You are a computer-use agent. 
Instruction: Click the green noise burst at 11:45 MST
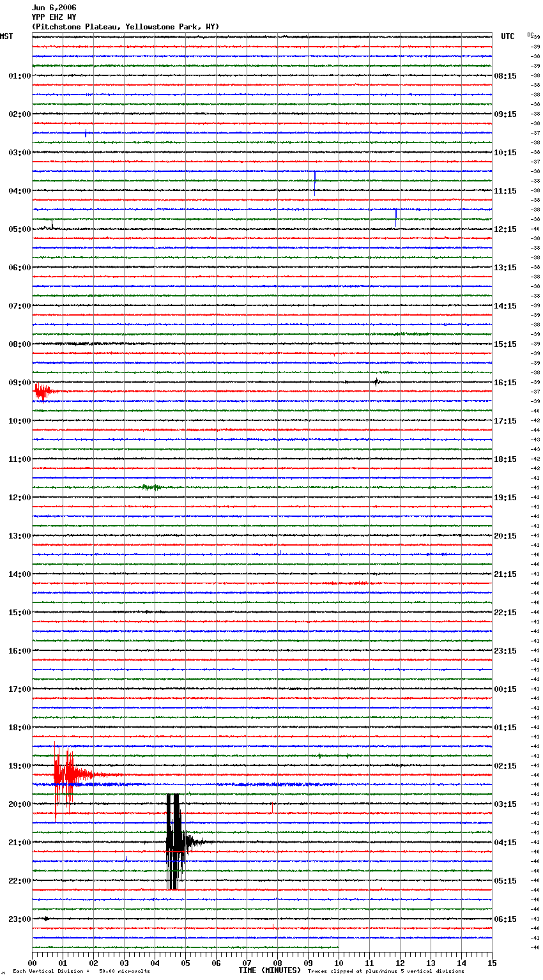pos(152,487)
